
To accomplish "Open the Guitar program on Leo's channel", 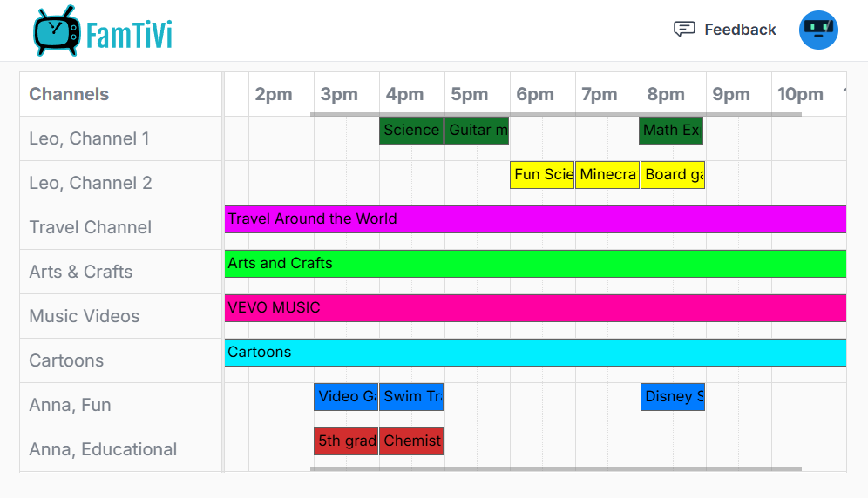I will coord(477,131).
